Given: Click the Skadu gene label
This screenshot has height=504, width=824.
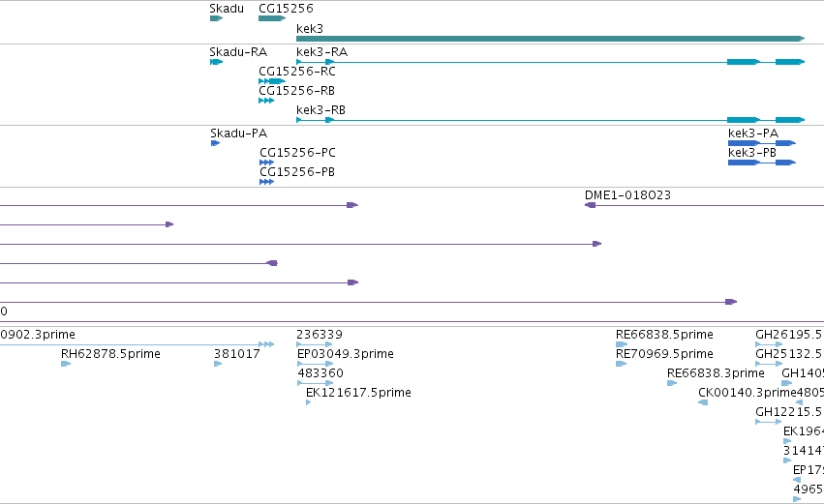Looking at the screenshot, I should 227,9.
